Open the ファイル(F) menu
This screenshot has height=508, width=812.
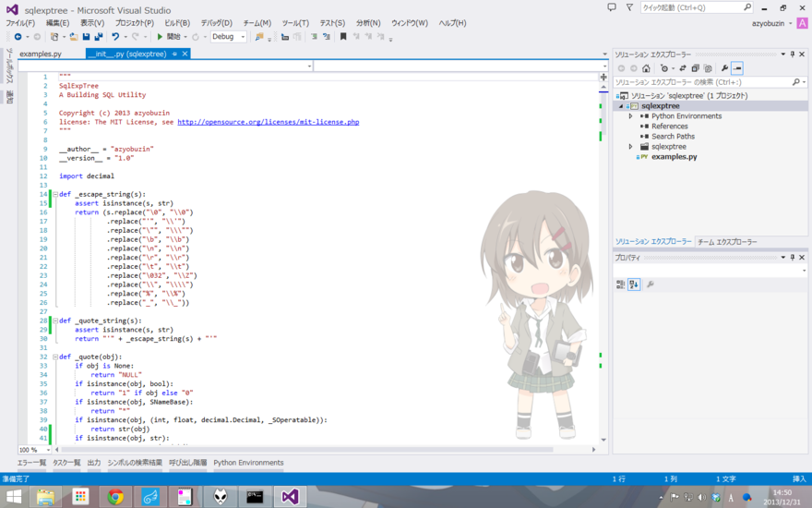tap(20, 23)
